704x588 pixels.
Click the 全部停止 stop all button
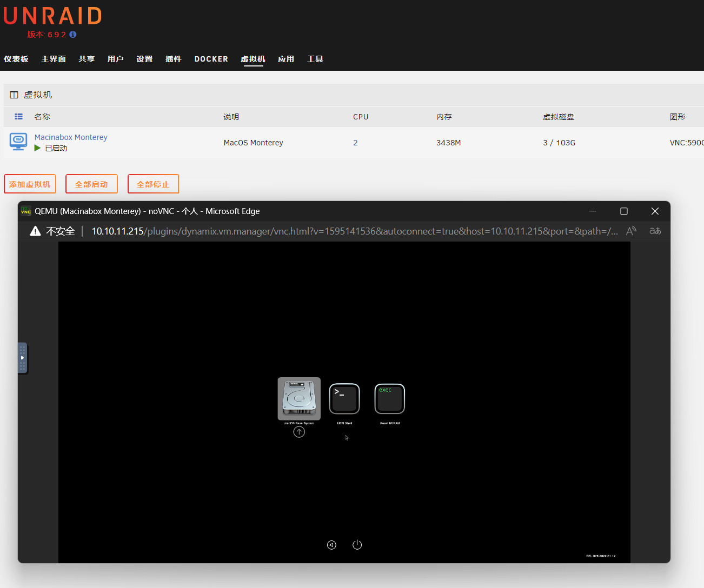(x=153, y=184)
